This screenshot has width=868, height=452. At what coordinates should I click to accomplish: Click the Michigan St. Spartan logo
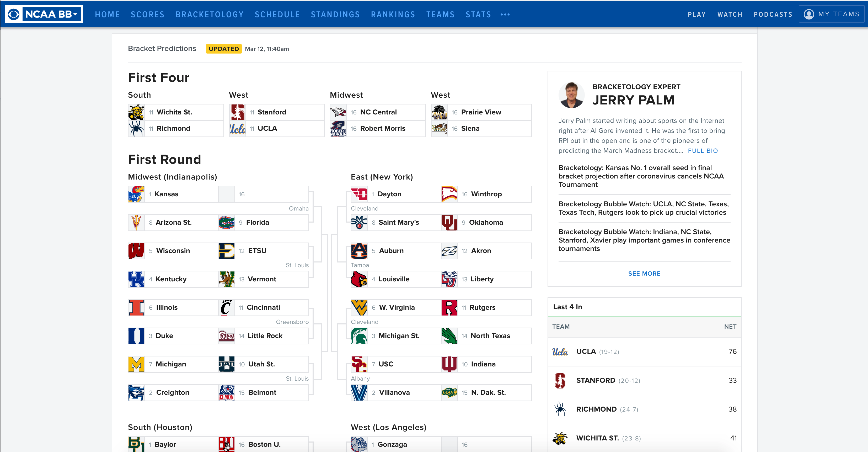click(x=359, y=336)
